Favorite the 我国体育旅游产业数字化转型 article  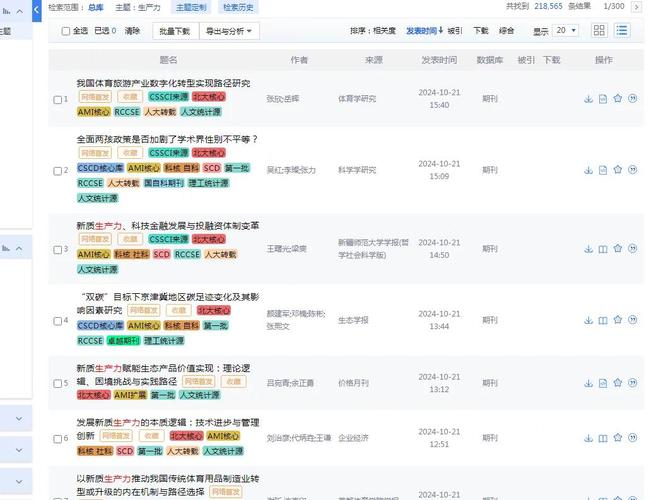click(618, 99)
